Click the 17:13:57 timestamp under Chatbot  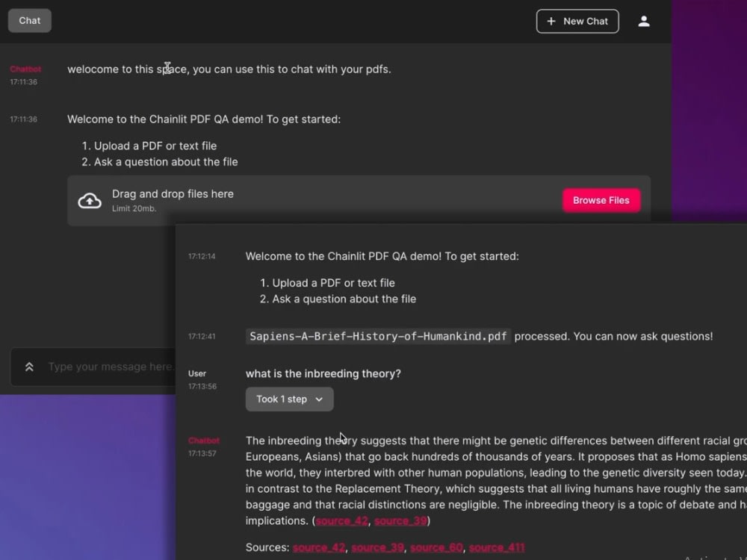(x=202, y=453)
